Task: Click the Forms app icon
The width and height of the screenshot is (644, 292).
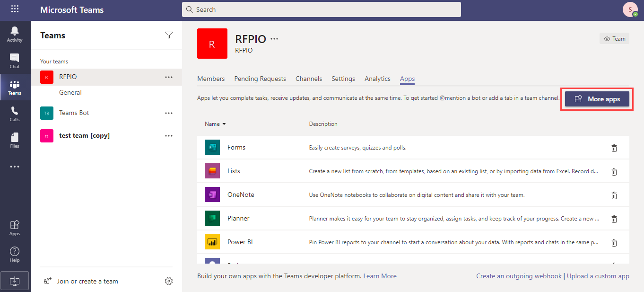Action: [x=212, y=147]
